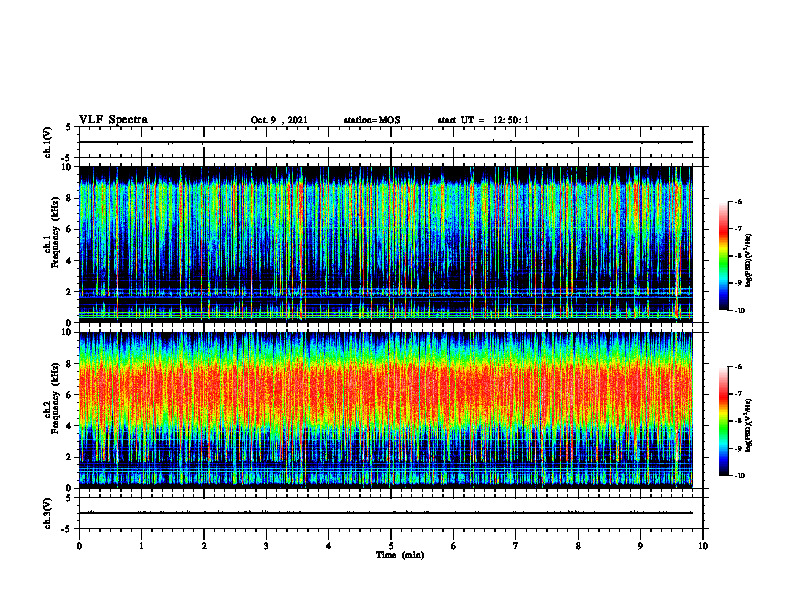Click the ch.1 colorbar unit label log(PSD)
792x612 pixels.
748,261
